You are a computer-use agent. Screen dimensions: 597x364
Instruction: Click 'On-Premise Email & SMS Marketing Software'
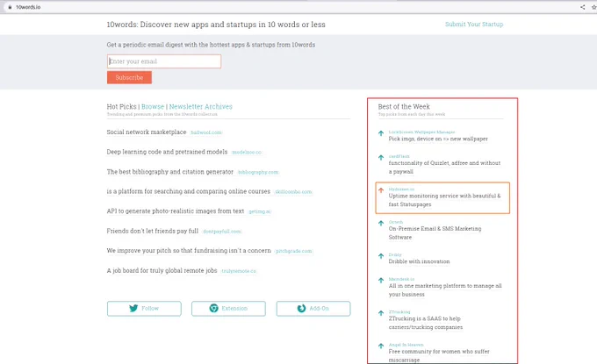coord(435,232)
